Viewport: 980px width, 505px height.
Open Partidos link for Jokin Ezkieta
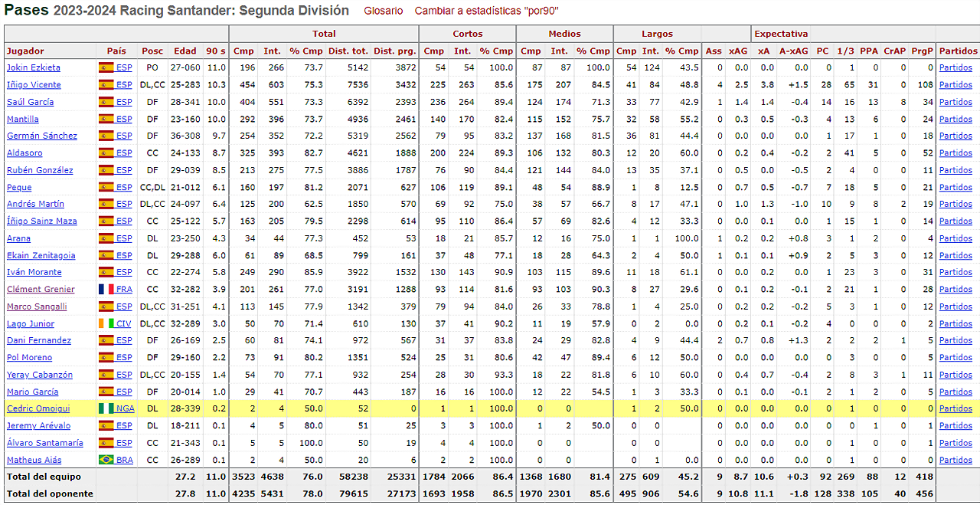pos(955,67)
